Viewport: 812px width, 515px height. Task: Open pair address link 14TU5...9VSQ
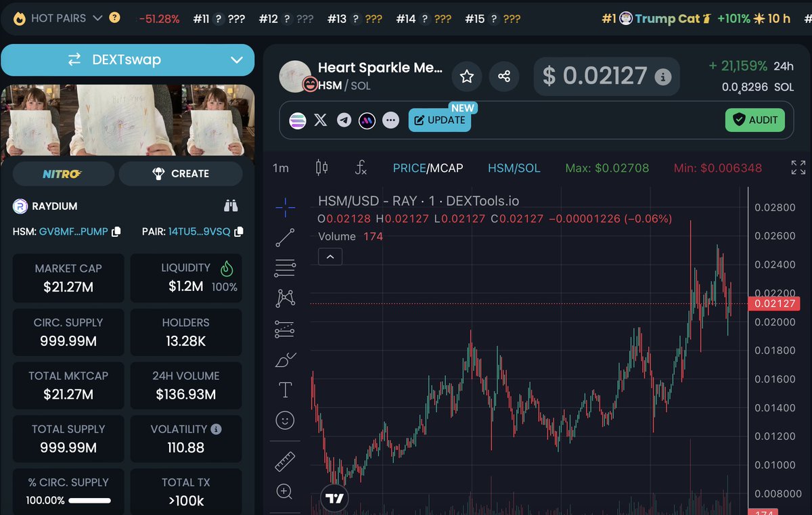click(x=200, y=231)
